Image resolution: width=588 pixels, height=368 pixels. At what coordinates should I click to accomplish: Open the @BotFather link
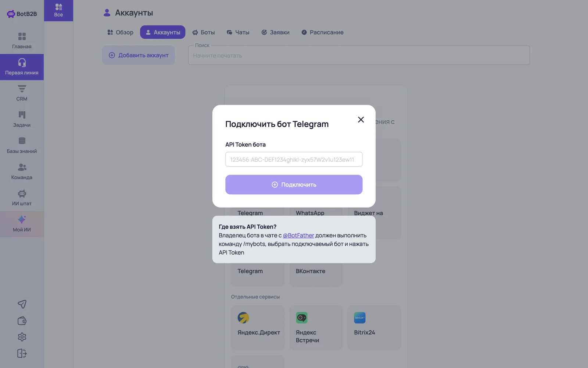tap(298, 236)
